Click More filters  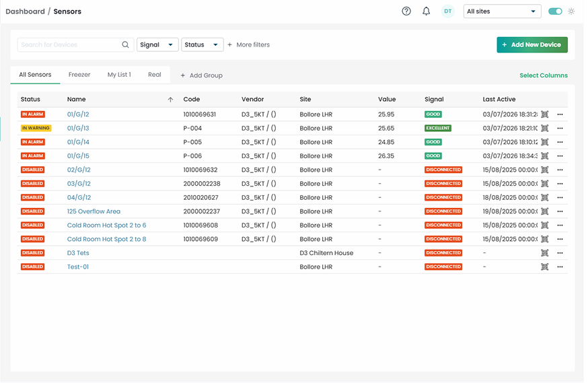[249, 44]
